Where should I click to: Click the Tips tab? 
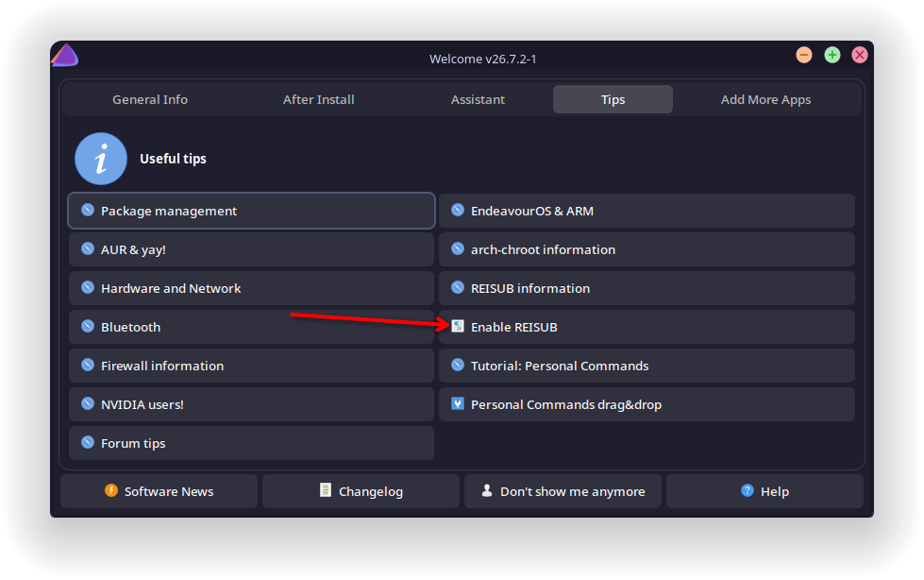tap(613, 100)
